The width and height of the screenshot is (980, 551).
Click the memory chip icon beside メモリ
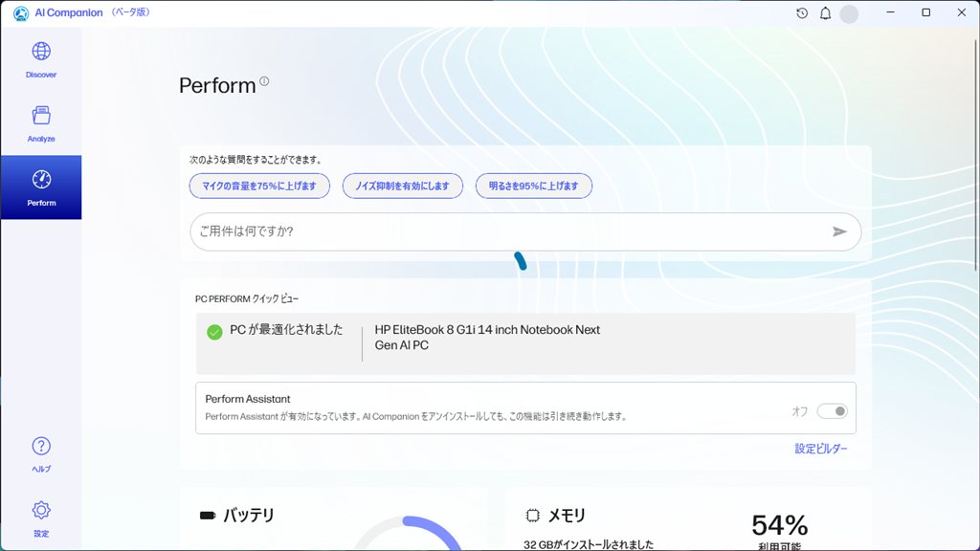(x=532, y=516)
